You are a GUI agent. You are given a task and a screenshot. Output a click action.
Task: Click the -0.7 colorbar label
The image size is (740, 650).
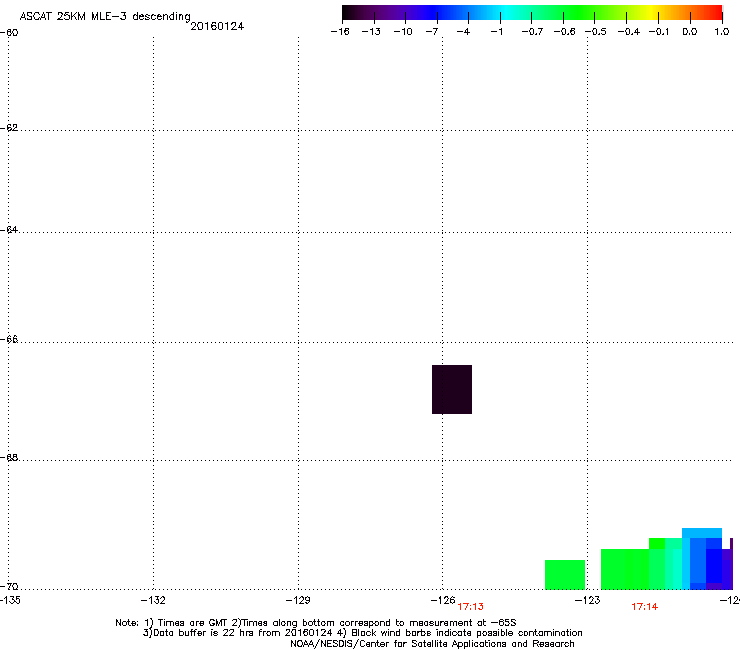(x=532, y=32)
